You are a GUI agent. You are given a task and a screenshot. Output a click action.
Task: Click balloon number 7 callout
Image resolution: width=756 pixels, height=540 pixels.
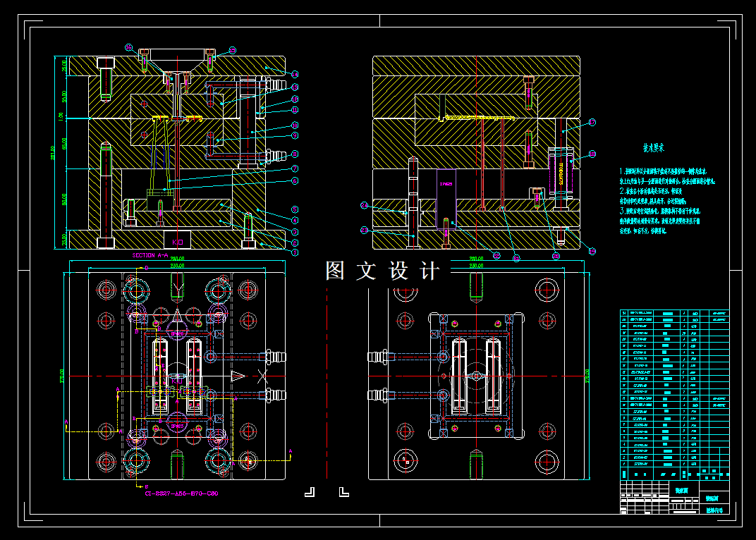pos(295,168)
